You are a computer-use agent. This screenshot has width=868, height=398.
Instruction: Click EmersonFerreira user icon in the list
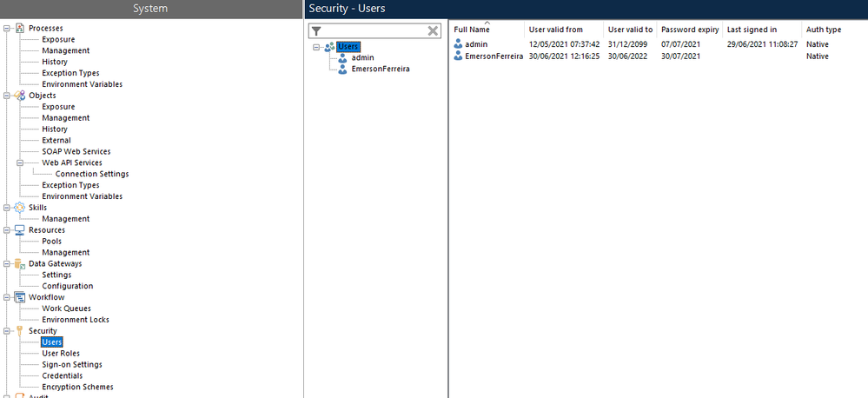[x=459, y=56]
